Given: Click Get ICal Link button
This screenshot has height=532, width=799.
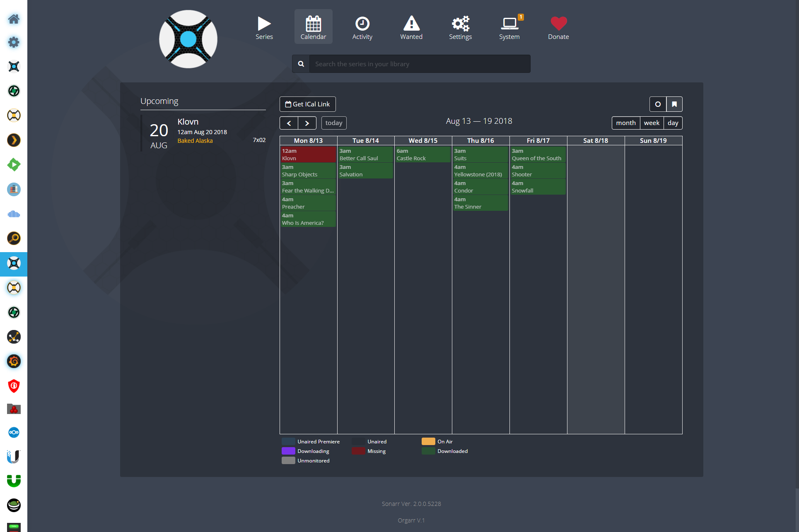Looking at the screenshot, I should [307, 104].
